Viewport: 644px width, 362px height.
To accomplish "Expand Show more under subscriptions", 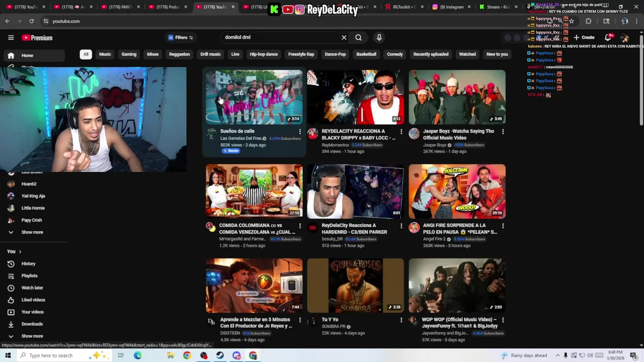I will 32,232.
